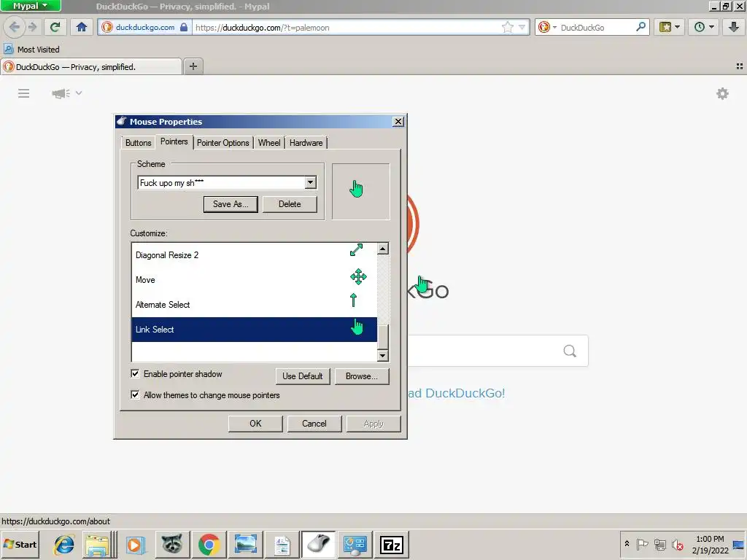Cancel the Mouse Properties dialog
Viewport: 747px width, 560px height.
pyautogui.click(x=314, y=424)
